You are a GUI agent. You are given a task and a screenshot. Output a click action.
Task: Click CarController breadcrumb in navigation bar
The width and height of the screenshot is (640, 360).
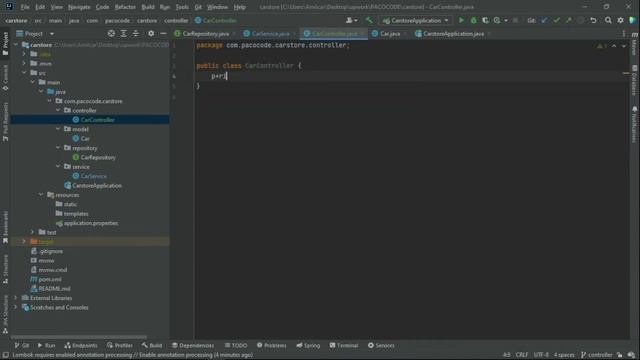coord(216,20)
